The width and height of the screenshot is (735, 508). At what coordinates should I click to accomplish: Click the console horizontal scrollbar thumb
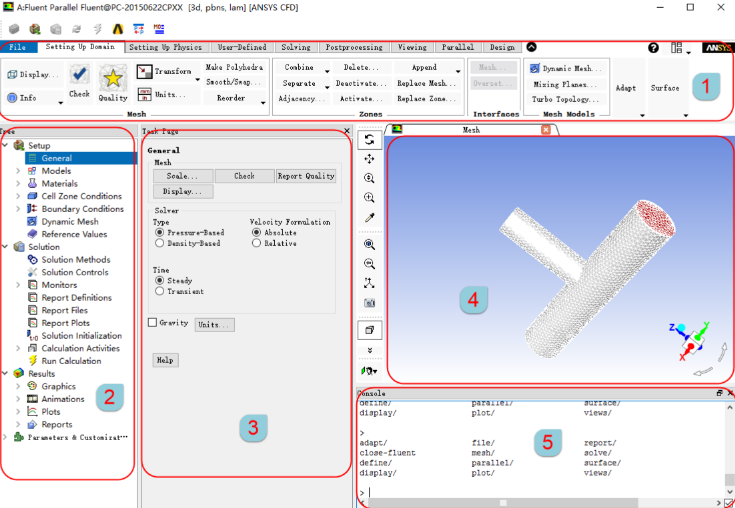click(x=503, y=503)
